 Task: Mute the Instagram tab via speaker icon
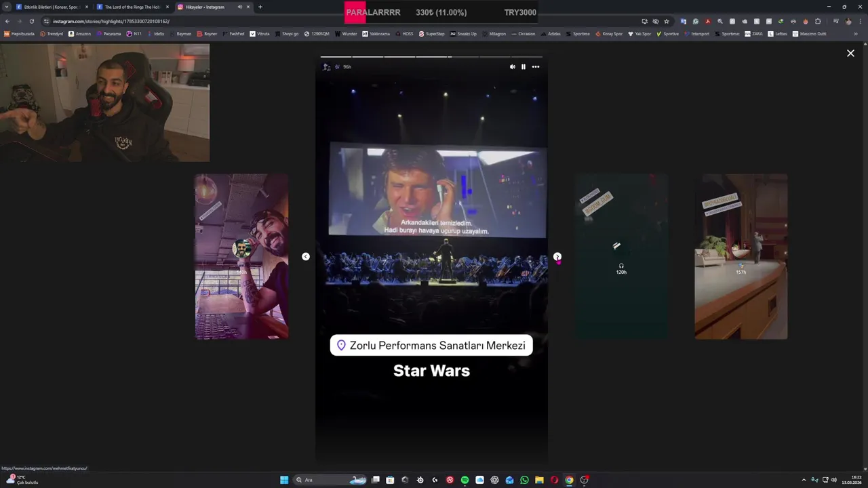coord(239,7)
